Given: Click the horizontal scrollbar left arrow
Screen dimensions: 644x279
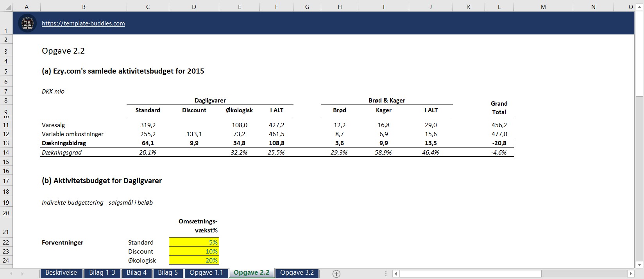Looking at the screenshot, I should pos(395,274).
